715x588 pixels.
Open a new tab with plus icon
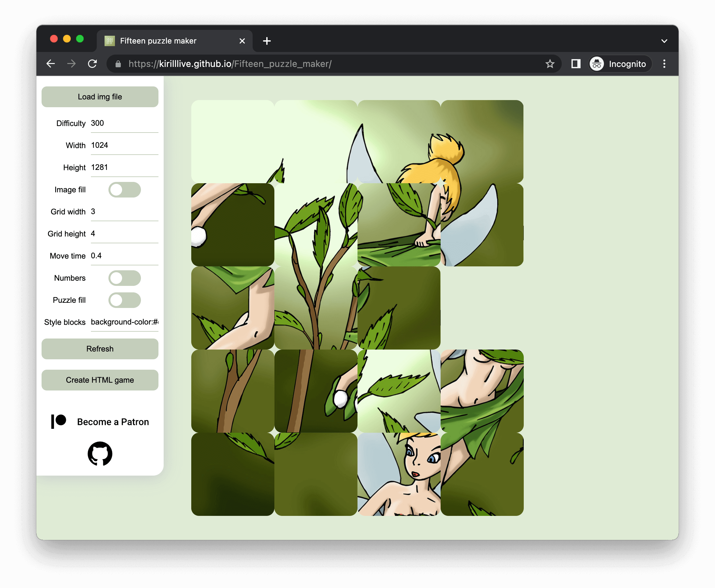(267, 41)
